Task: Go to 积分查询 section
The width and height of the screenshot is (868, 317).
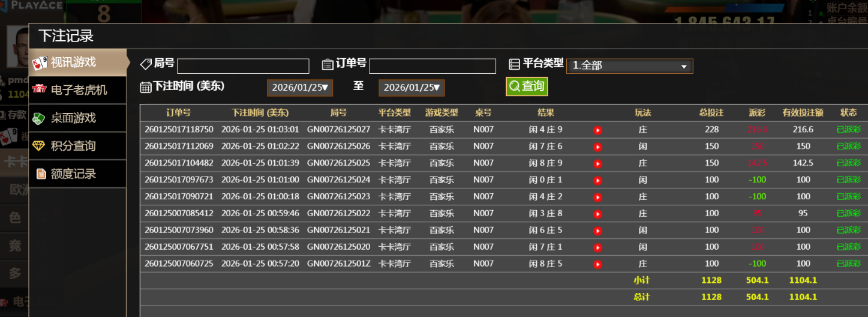Action: click(77, 146)
